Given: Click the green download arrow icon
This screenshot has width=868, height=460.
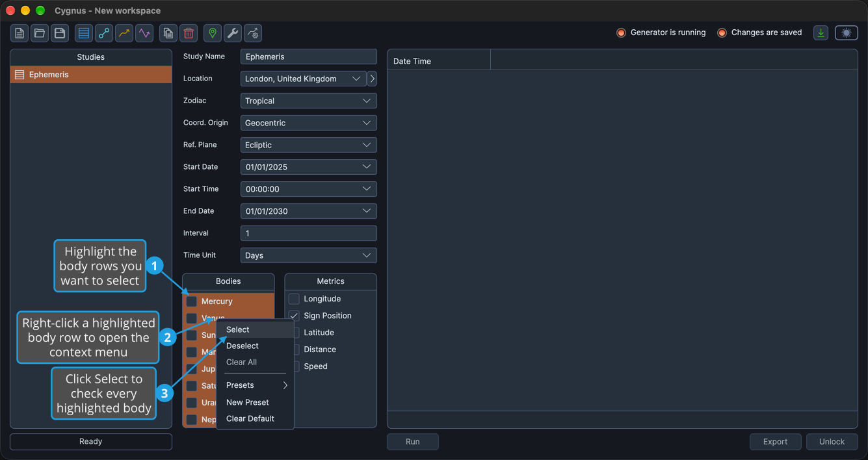Looking at the screenshot, I should (x=821, y=33).
